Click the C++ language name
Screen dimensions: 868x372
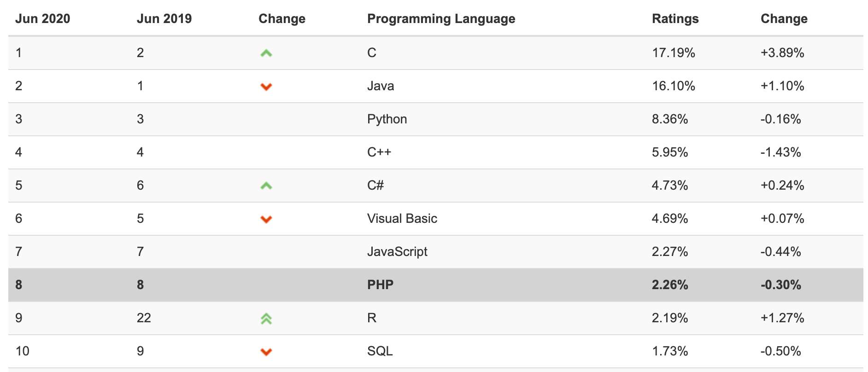[379, 152]
